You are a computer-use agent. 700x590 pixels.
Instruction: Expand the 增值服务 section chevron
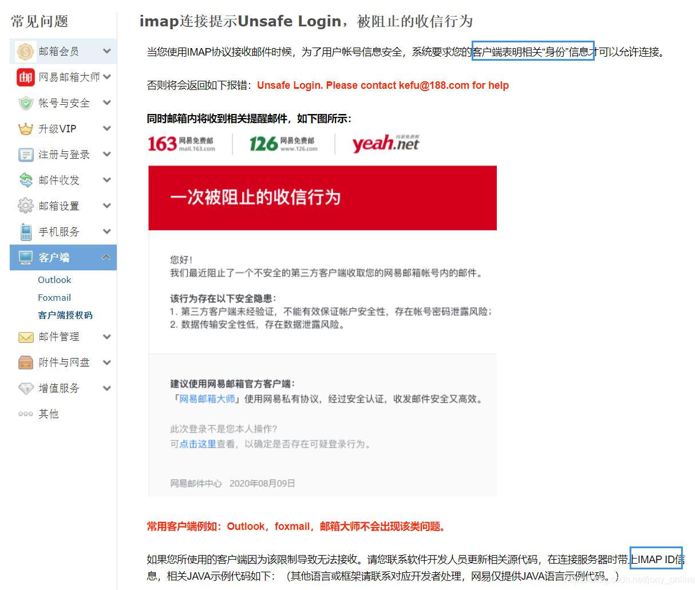(x=106, y=388)
